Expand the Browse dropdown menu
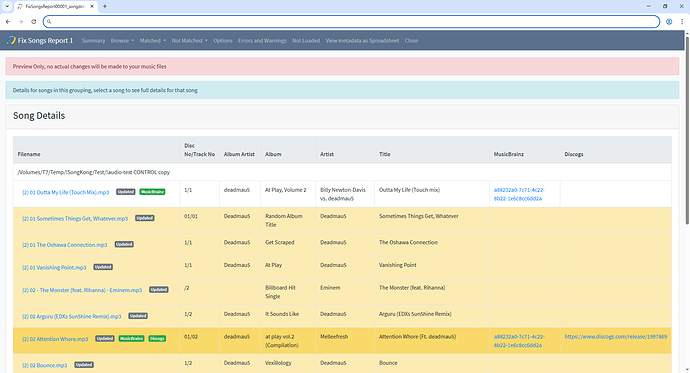This screenshot has height=373, width=690. (122, 40)
